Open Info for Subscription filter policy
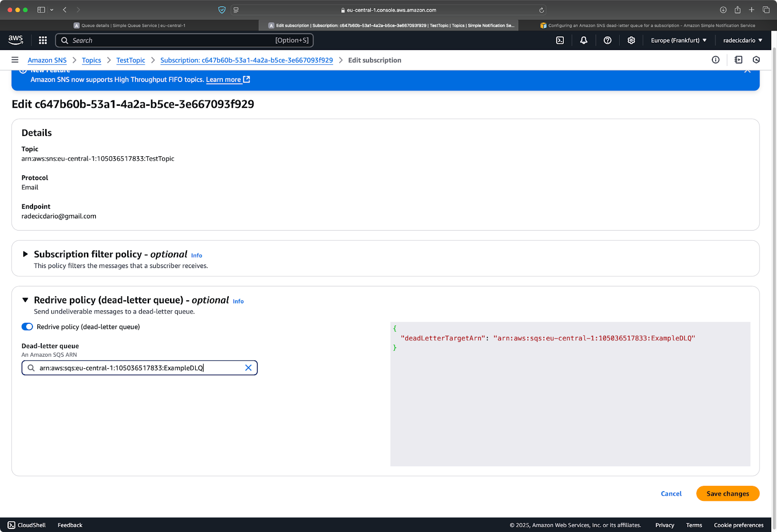Screen dimensions: 777x532 pos(197,255)
